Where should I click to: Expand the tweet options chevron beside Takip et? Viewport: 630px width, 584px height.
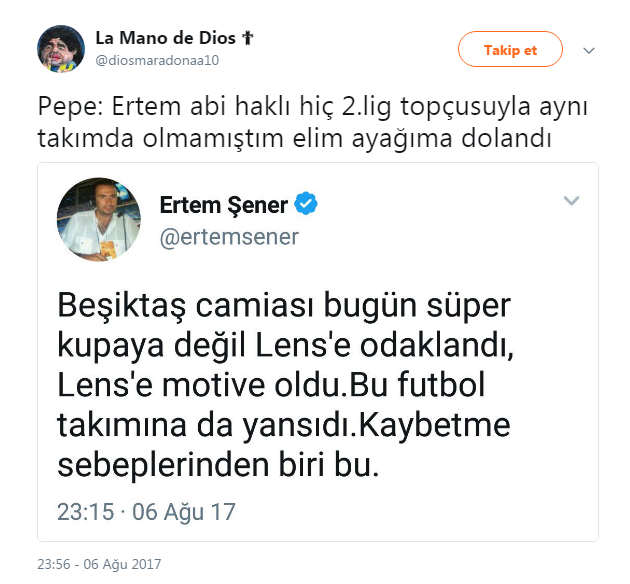click(x=589, y=50)
